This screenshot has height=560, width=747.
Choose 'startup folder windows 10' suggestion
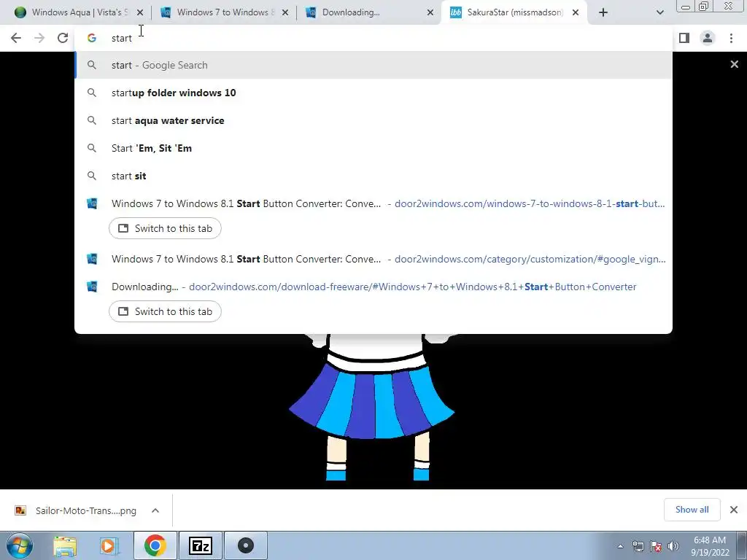373,93
